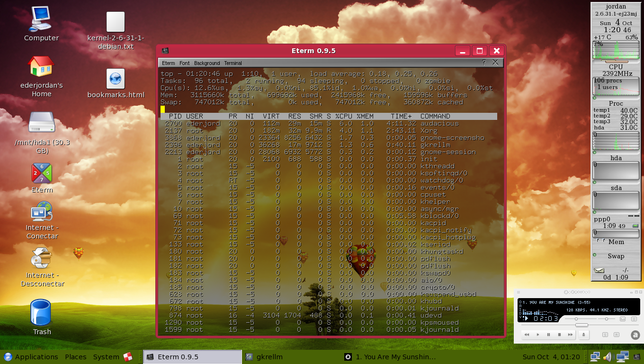Screen dimensions: 644x364
Task: Click the Eterm help question mark
Action: click(484, 63)
